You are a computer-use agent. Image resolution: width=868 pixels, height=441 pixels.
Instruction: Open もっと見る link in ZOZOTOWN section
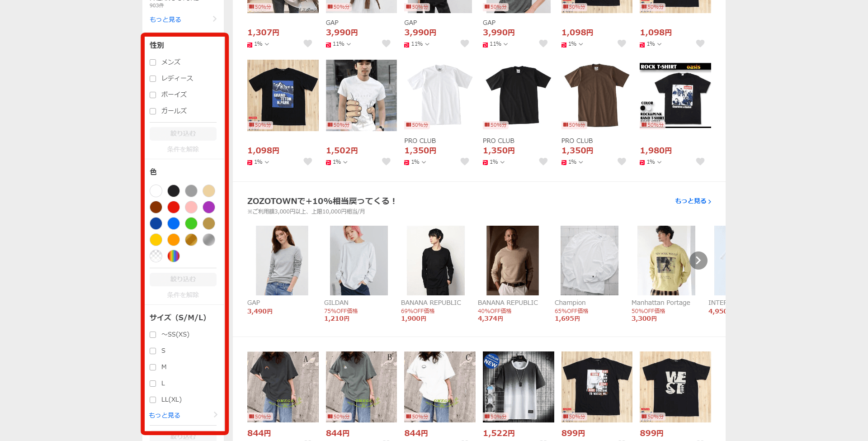click(692, 201)
